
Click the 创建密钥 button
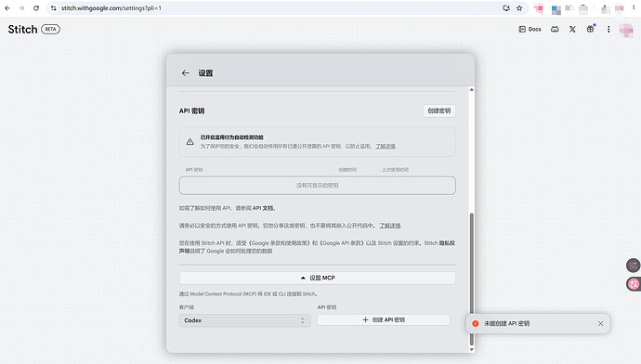[439, 110]
